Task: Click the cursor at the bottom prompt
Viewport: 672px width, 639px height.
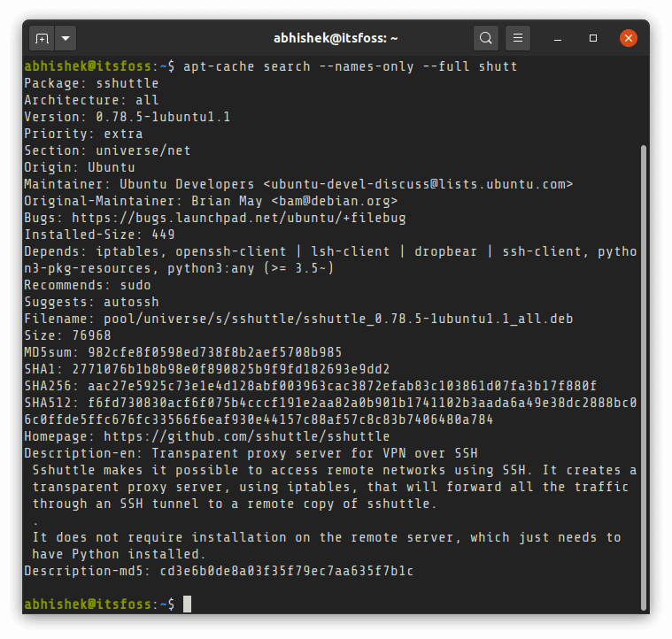Action: tap(186, 604)
